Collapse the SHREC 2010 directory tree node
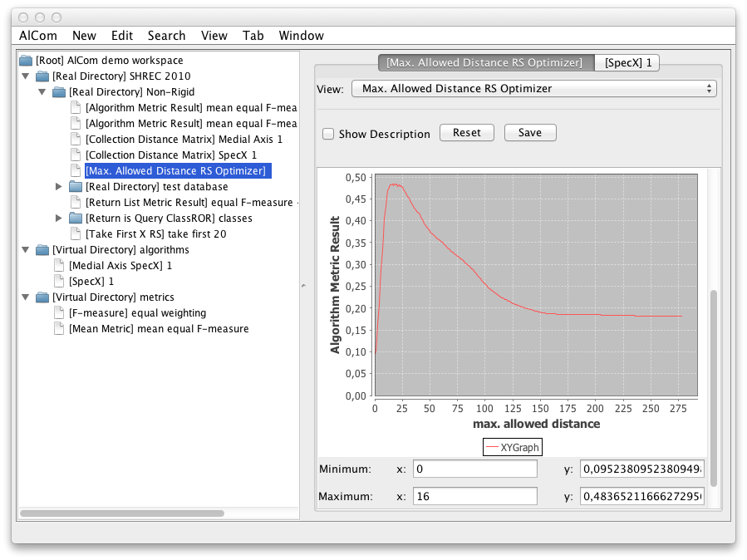Screen dimensions: 747x560 (x=25, y=76)
